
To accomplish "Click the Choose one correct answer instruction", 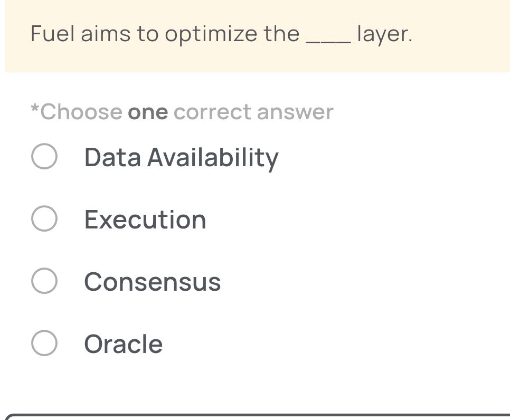I will click(x=182, y=111).
